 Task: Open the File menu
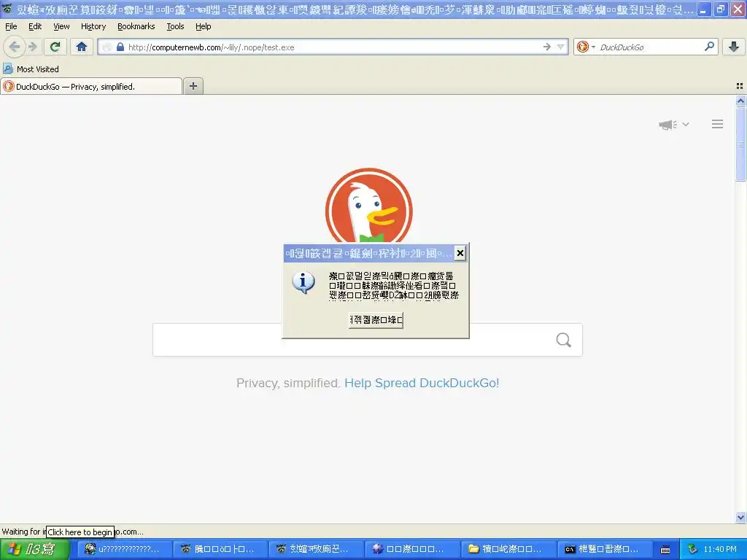tap(11, 26)
